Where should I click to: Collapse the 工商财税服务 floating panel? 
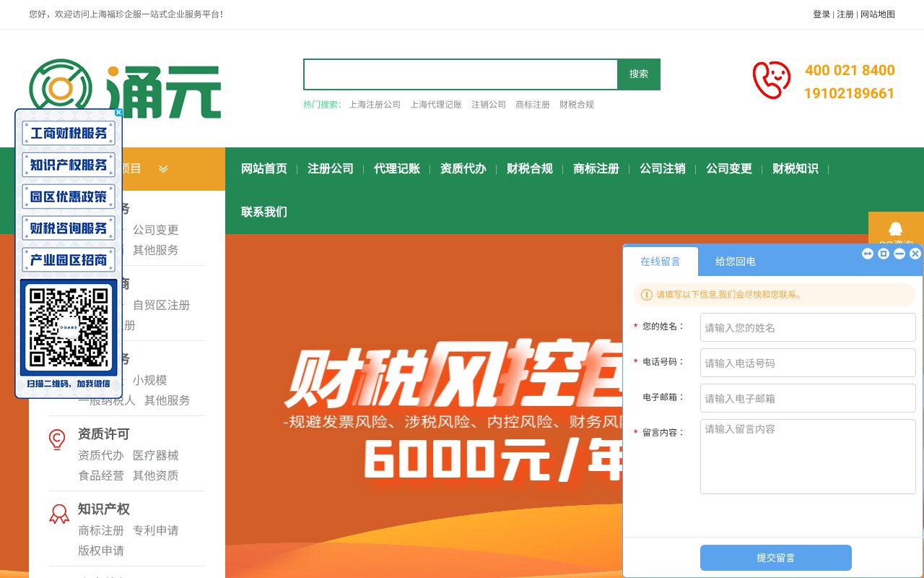(118, 112)
